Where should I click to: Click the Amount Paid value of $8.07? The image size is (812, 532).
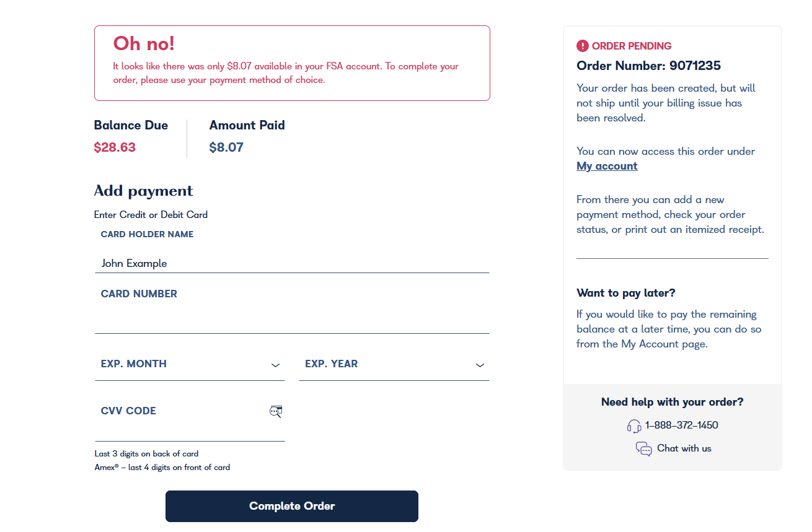coord(226,147)
